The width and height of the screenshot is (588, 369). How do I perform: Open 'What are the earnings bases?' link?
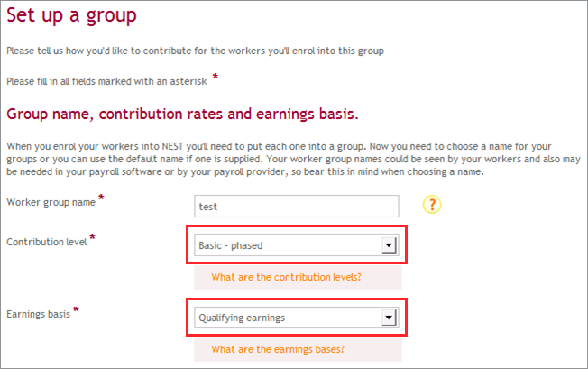(278, 349)
